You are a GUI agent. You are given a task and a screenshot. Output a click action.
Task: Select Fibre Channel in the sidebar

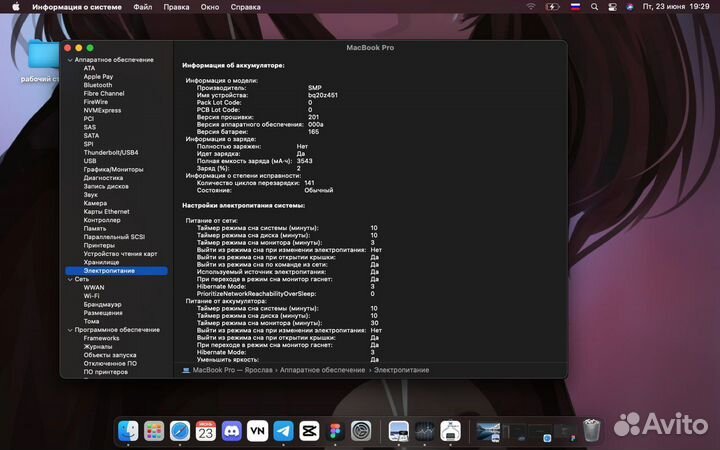[104, 93]
